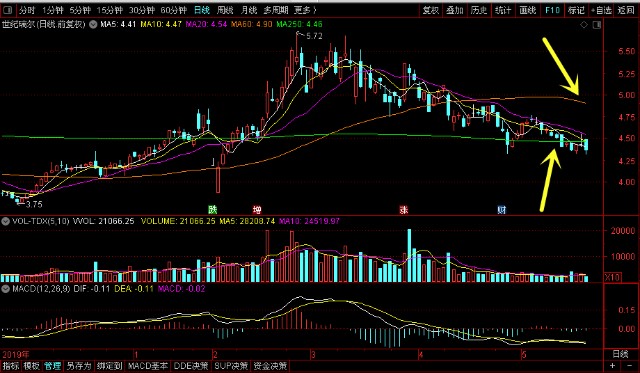
Task: Toggle the 标记 mark option
Action: [576, 10]
